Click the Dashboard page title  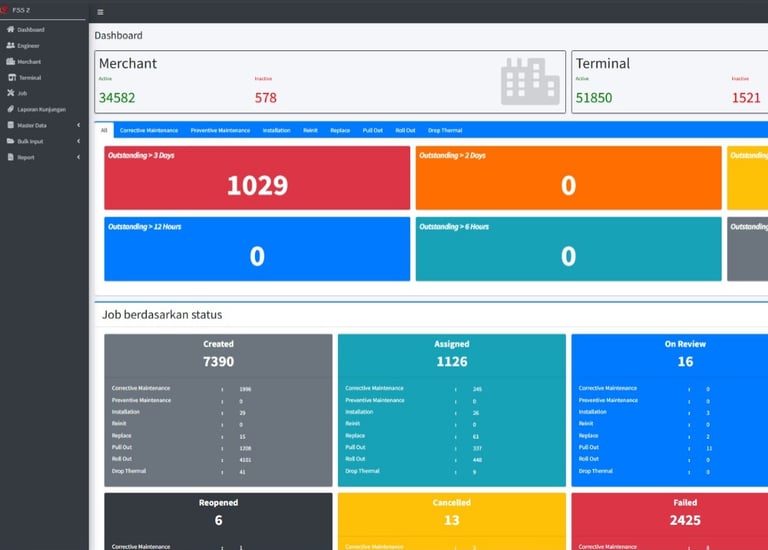tap(119, 35)
